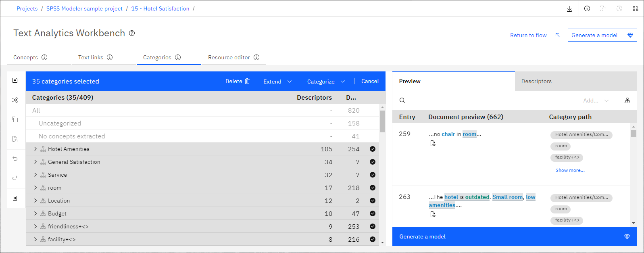Screen dimensions: 644x253
Task: Click diamond icon in bottom Generate a model bar
Action: click(x=627, y=236)
